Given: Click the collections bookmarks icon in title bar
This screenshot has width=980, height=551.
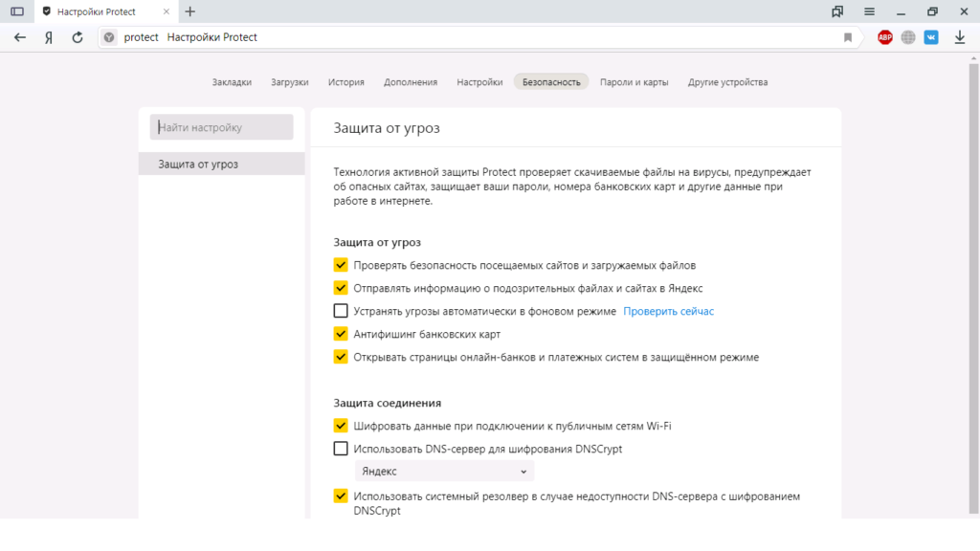Looking at the screenshot, I should pyautogui.click(x=837, y=11).
